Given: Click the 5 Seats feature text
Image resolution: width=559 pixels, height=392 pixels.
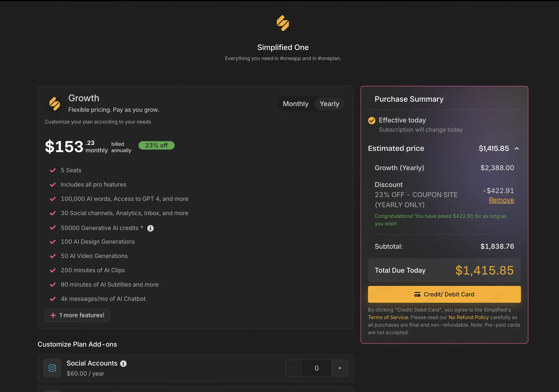Looking at the screenshot, I should (71, 170).
